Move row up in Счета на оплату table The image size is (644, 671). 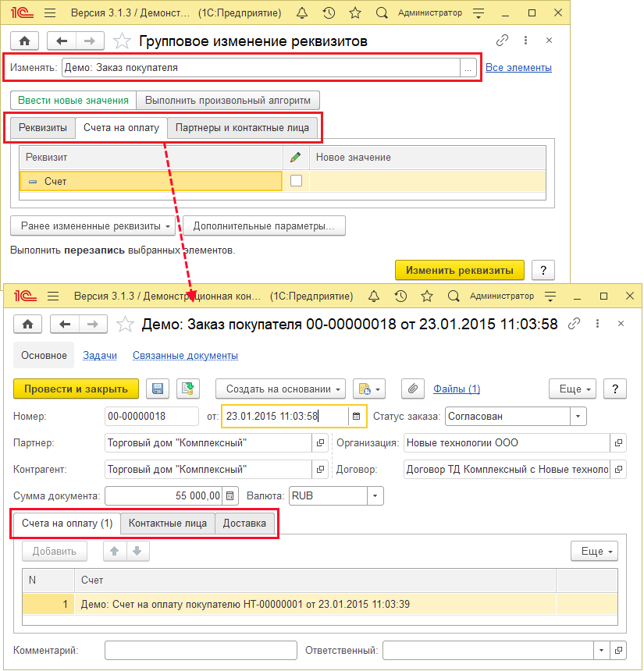pyautogui.click(x=115, y=551)
